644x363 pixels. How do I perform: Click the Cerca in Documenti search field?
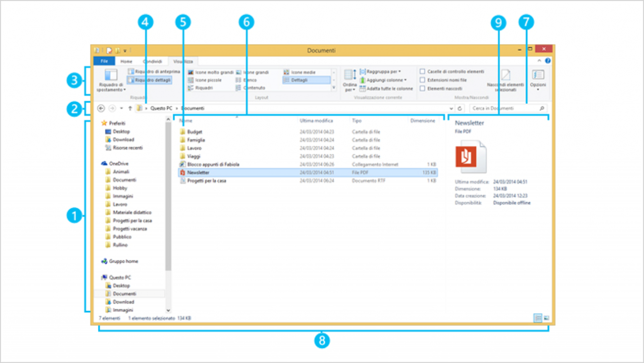coord(503,108)
